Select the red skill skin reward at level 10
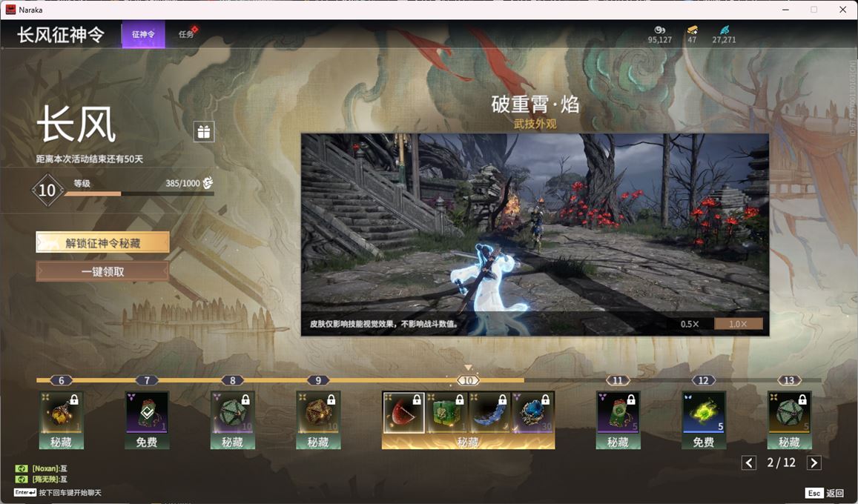 [x=403, y=413]
